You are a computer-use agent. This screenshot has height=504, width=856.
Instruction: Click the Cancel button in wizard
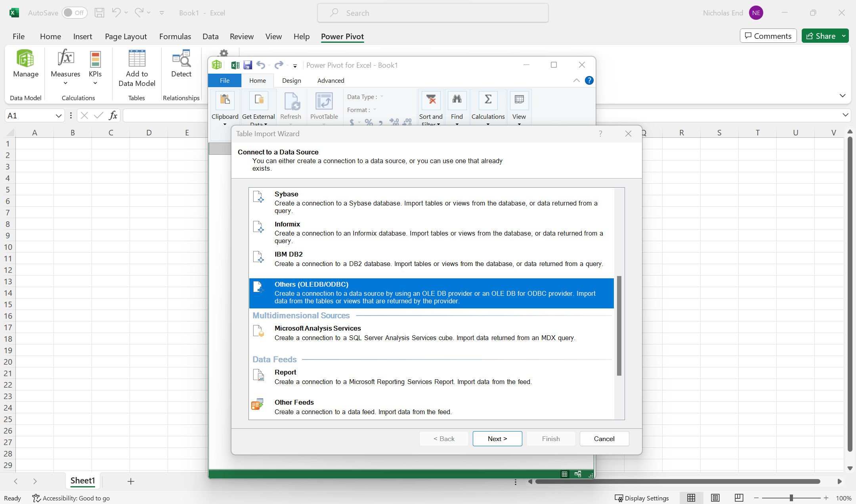pyautogui.click(x=604, y=439)
